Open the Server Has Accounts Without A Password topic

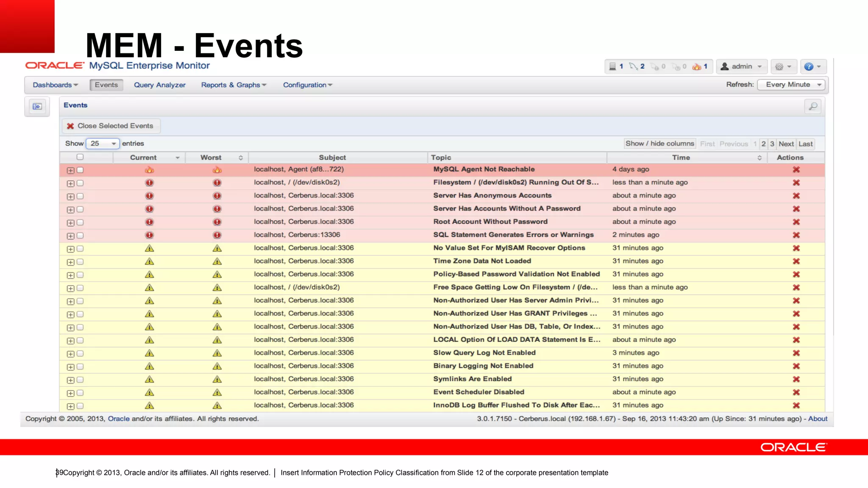pyautogui.click(x=507, y=208)
